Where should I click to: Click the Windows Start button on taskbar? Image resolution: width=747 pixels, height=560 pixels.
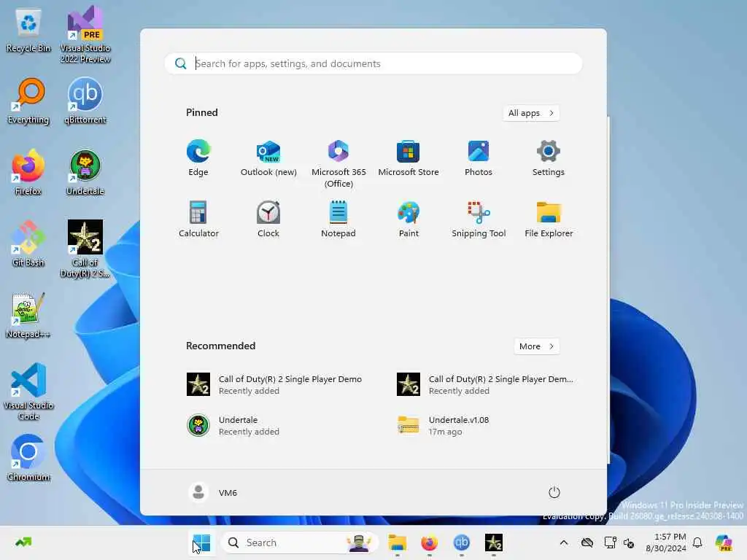[201, 542]
